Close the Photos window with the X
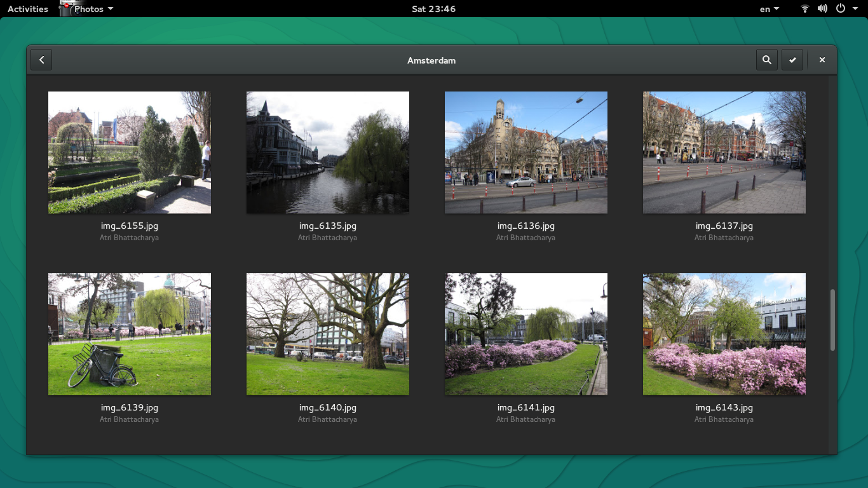868x488 pixels. [x=822, y=59]
